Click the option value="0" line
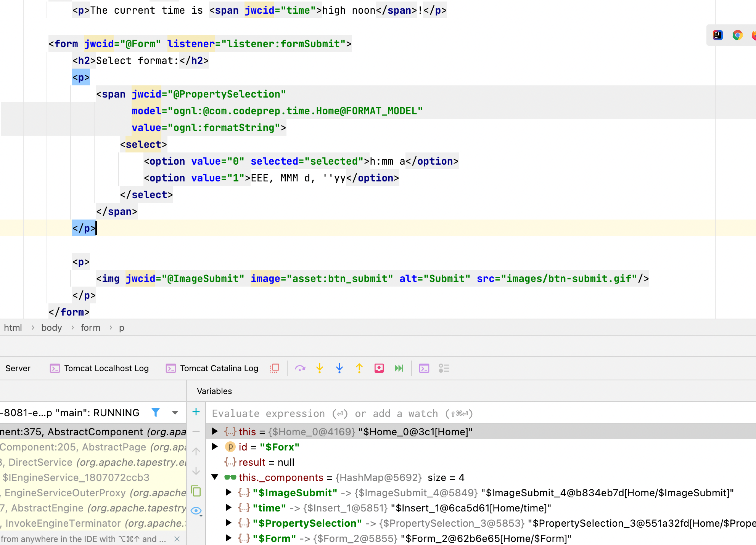This screenshot has height=545, width=756. click(x=301, y=161)
